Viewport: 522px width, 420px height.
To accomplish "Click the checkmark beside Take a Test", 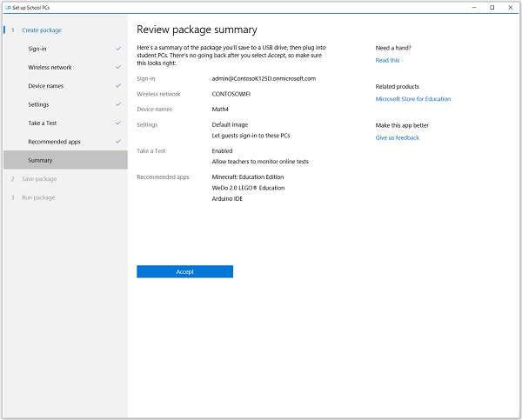I will (x=118, y=123).
